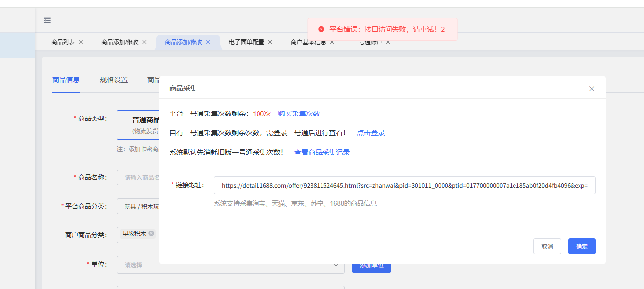Click the hamburger menu collapse icon
Screen dimensions: 644x289
tap(47, 20)
